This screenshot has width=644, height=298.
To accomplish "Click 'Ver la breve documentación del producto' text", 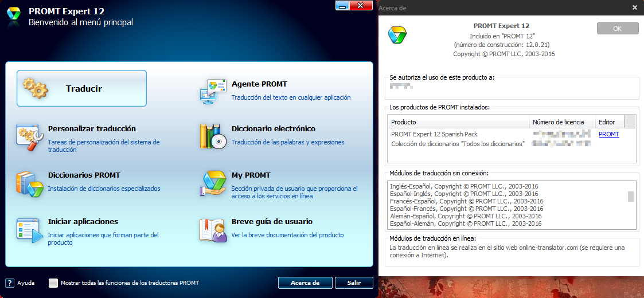I will pyautogui.click(x=287, y=235).
